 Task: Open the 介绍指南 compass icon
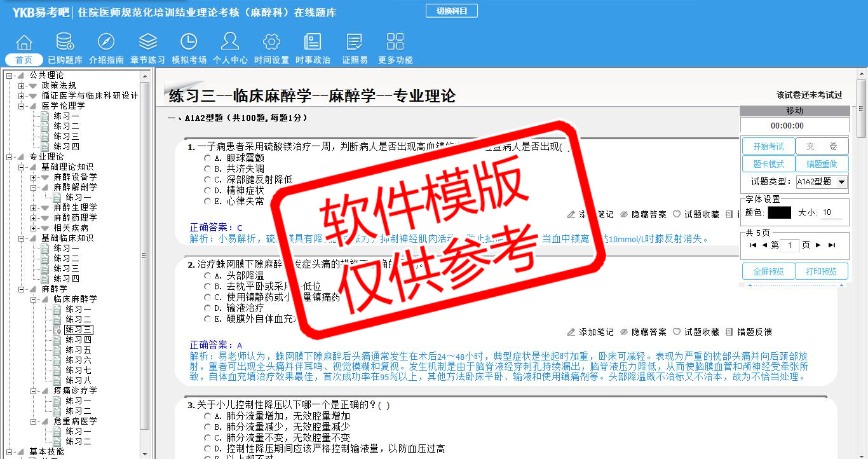(106, 43)
